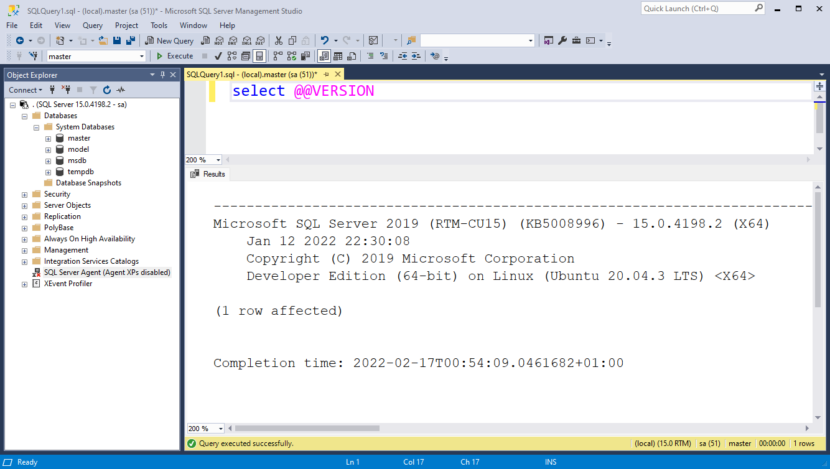Undo the last action in the toolbar
830x469 pixels.
[324, 40]
